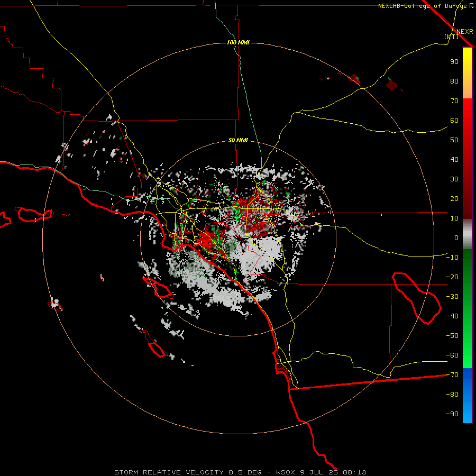
Task: Click the 0 value on the velocity scale
Action: pos(456,237)
